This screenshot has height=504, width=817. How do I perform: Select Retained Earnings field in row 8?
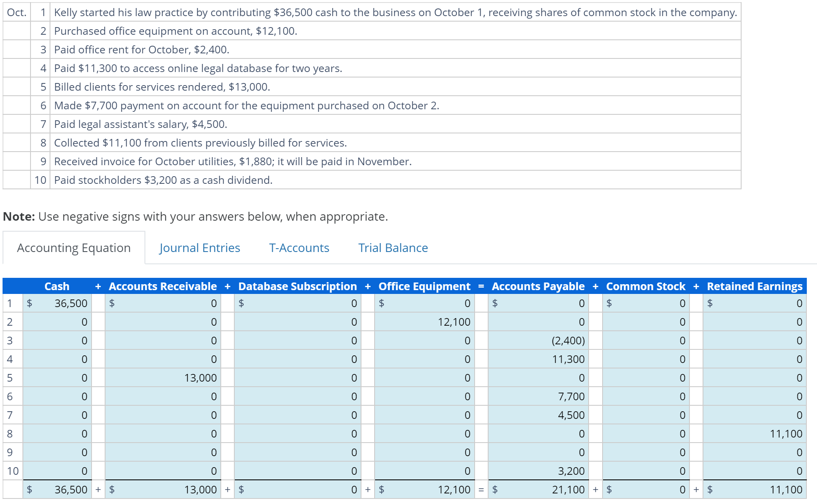[x=755, y=434]
